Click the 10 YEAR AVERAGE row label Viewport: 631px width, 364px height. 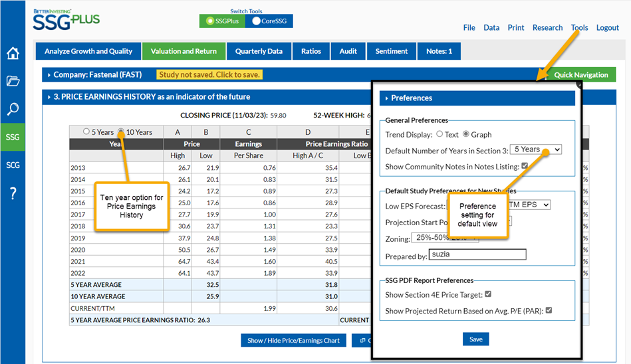(x=98, y=296)
